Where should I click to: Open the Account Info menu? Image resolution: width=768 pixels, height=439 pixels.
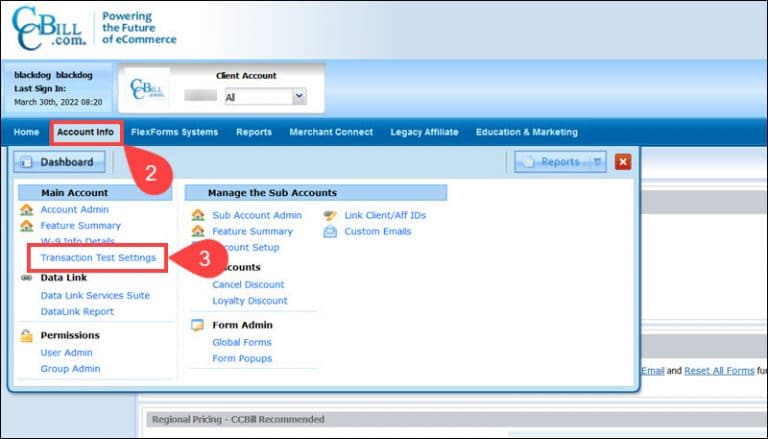[x=85, y=132]
